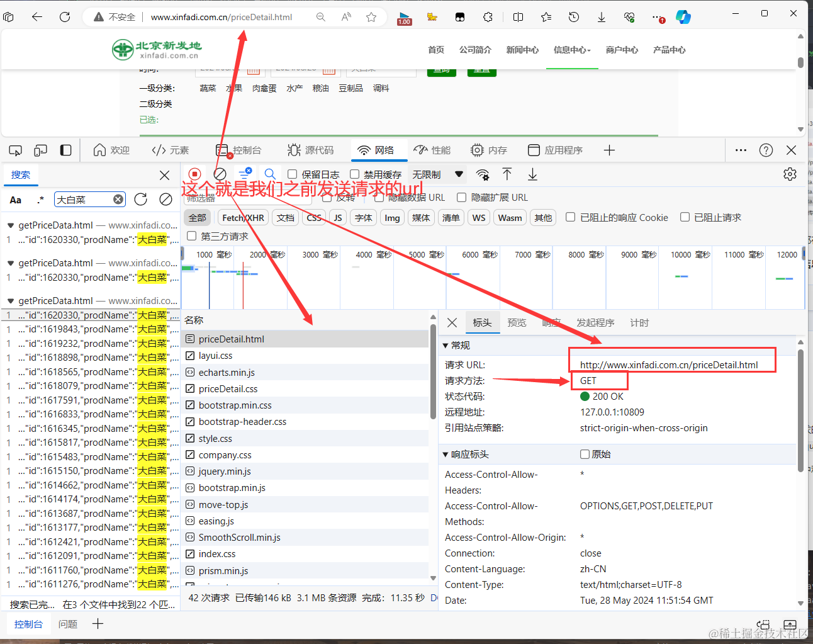The width and height of the screenshot is (813, 644).
Task: Open downloads icon in the browser toolbar
Action: click(x=601, y=17)
